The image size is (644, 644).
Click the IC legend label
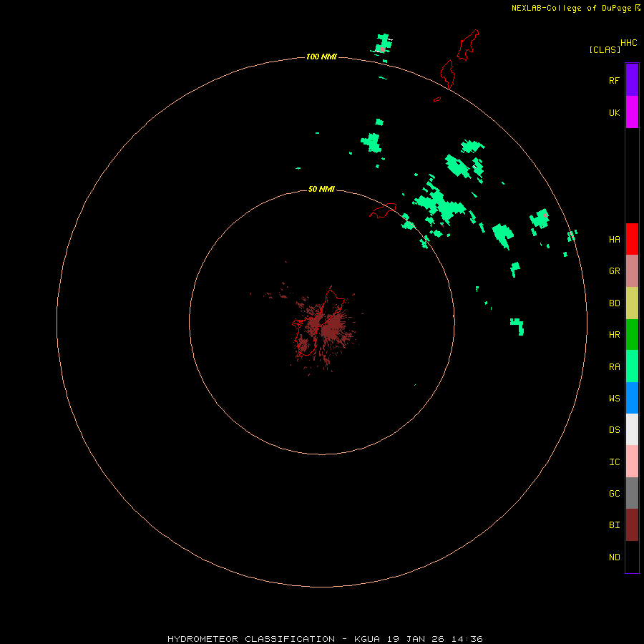coord(614,462)
